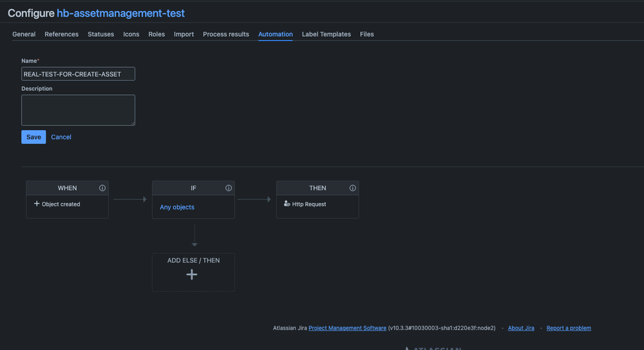Image resolution: width=644 pixels, height=350 pixels.
Task: Click the IF block header
Action: click(x=193, y=188)
